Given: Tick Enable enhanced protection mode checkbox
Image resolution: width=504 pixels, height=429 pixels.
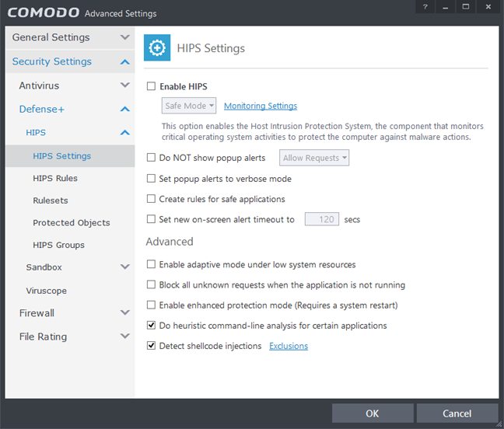Looking at the screenshot, I should pyautogui.click(x=151, y=305).
